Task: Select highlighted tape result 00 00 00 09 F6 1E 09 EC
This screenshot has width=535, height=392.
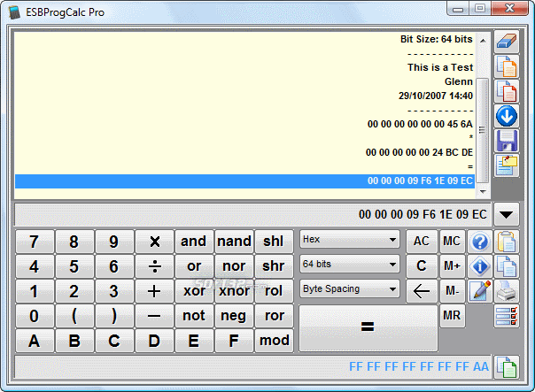Action: pyautogui.click(x=244, y=181)
